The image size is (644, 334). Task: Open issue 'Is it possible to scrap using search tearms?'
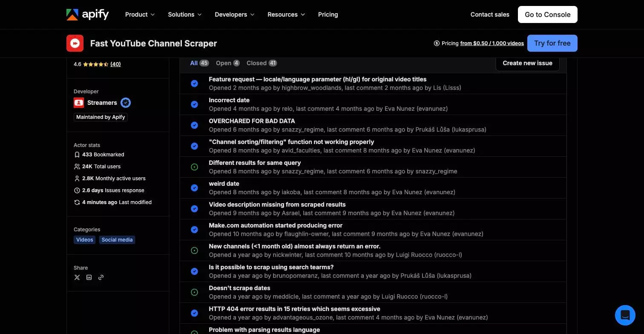(x=271, y=267)
